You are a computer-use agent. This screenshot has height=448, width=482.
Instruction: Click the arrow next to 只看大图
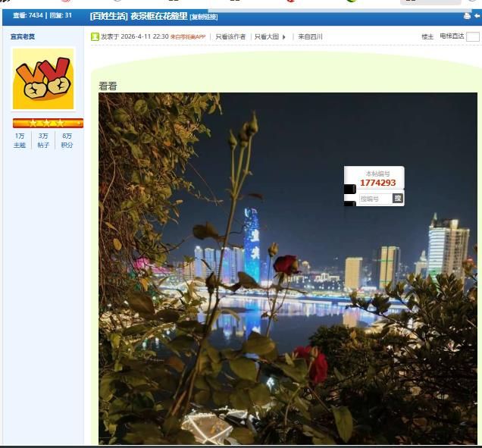point(284,36)
